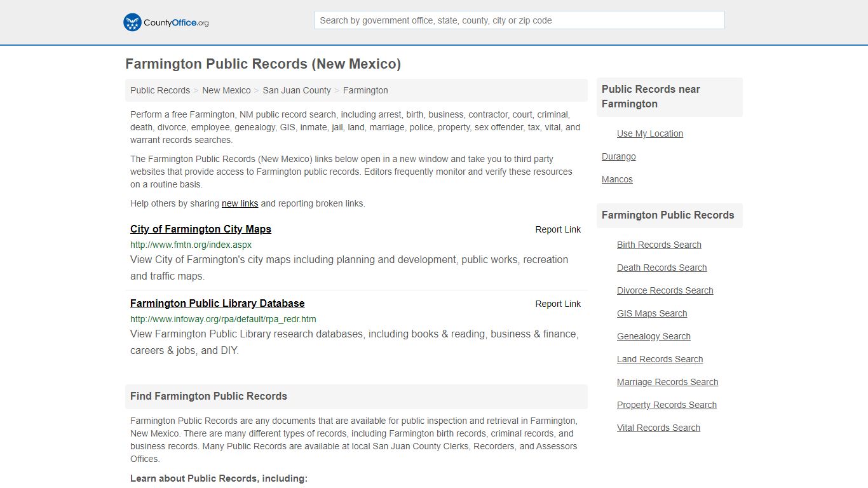The width and height of the screenshot is (868, 488).
Task: Open the Public Records breadcrumb
Action: [x=160, y=90]
